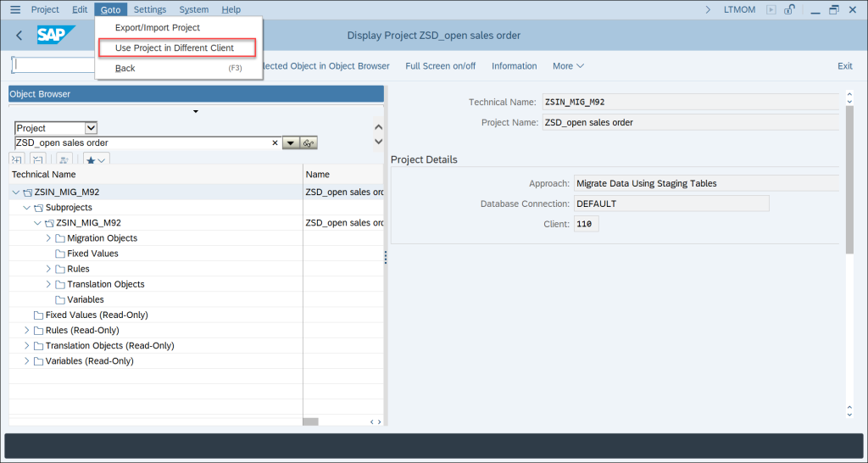Screen dimensions: 868x463
Task: Click the right details panel vertical scrollbar
Action: point(849,180)
